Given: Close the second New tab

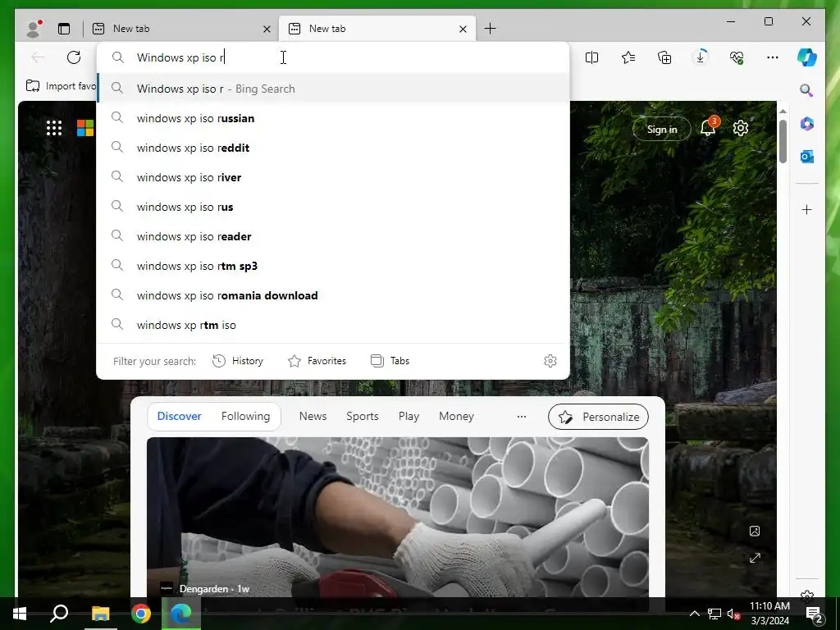Looking at the screenshot, I should [x=463, y=29].
